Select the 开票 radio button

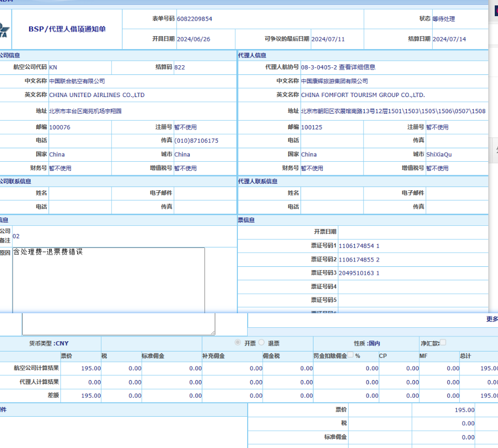click(237, 343)
